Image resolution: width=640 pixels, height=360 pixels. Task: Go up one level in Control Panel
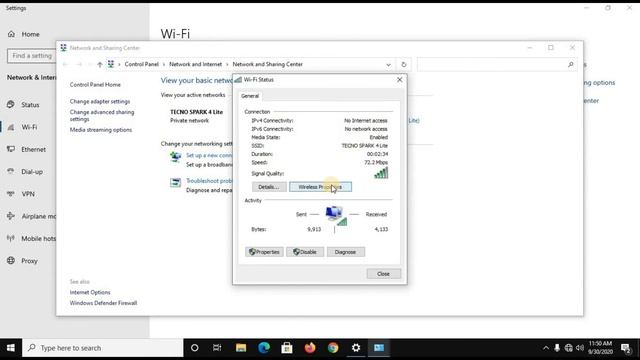100,64
